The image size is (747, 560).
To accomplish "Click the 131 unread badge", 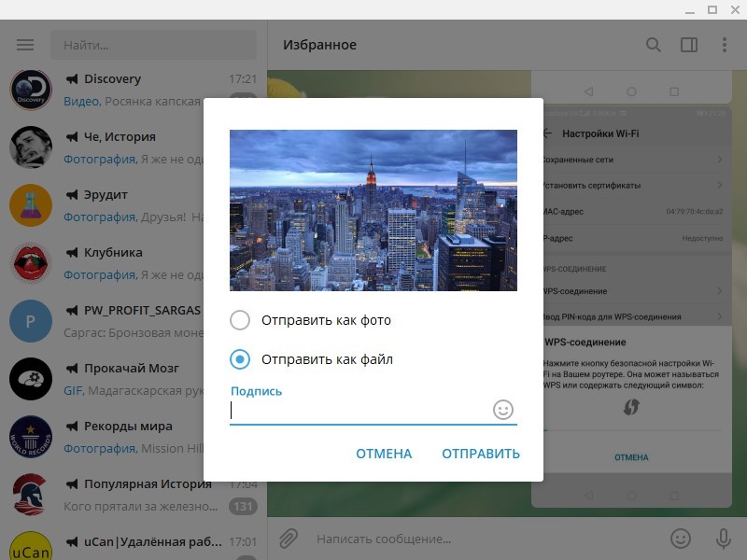I will [243, 506].
